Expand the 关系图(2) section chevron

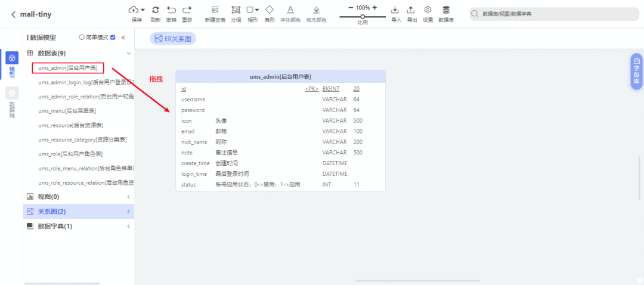(129, 212)
